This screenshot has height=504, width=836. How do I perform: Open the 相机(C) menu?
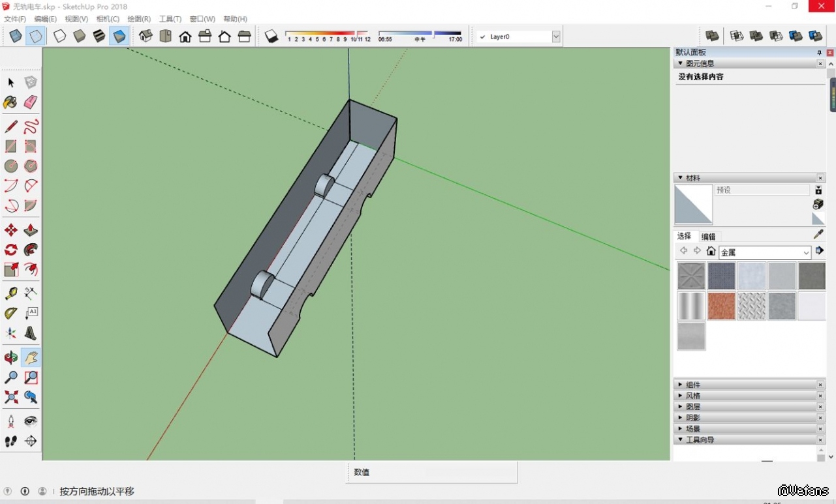pyautogui.click(x=108, y=19)
